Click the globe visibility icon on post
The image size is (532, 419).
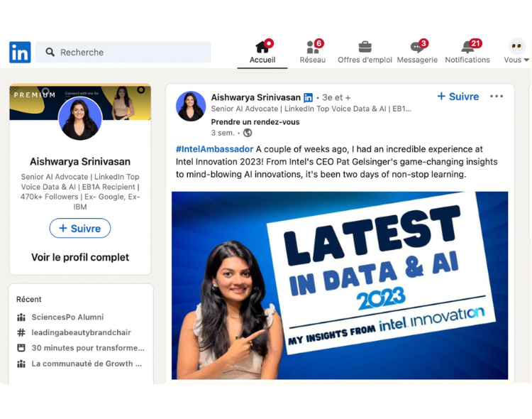coord(248,133)
